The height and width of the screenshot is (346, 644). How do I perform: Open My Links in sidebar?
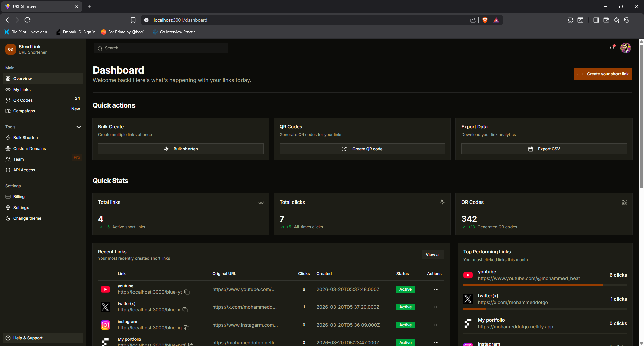coord(22,90)
